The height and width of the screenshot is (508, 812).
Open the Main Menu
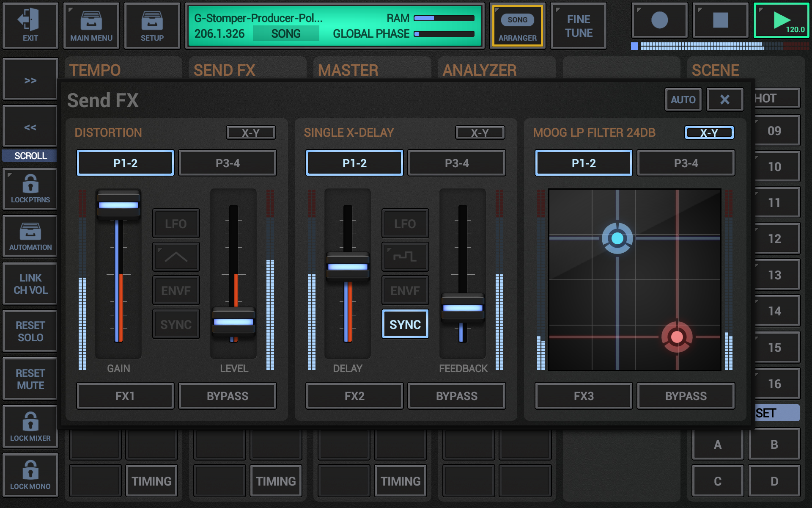pos(91,25)
